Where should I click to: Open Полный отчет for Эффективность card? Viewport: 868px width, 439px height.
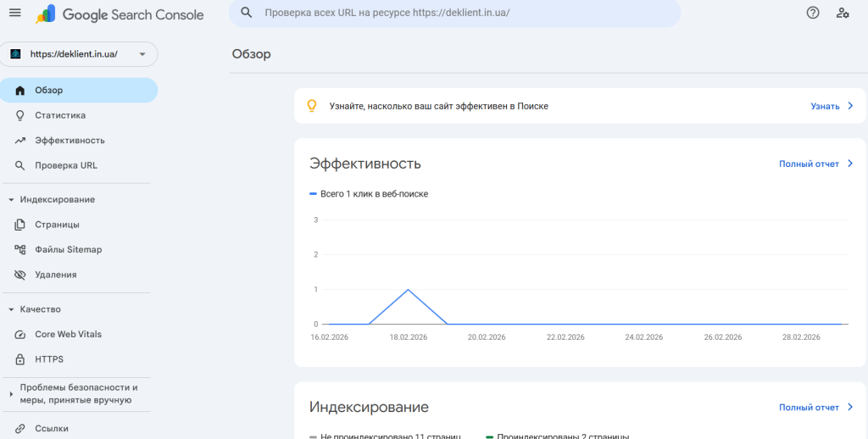(809, 164)
